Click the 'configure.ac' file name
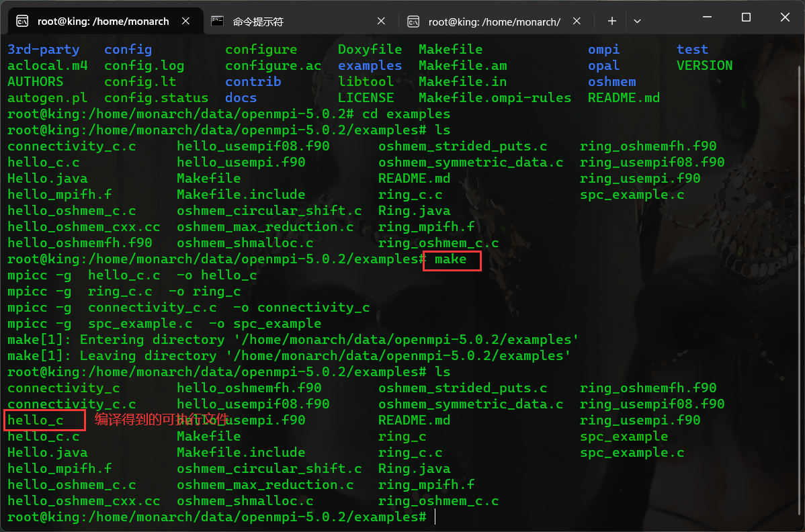 pos(273,66)
